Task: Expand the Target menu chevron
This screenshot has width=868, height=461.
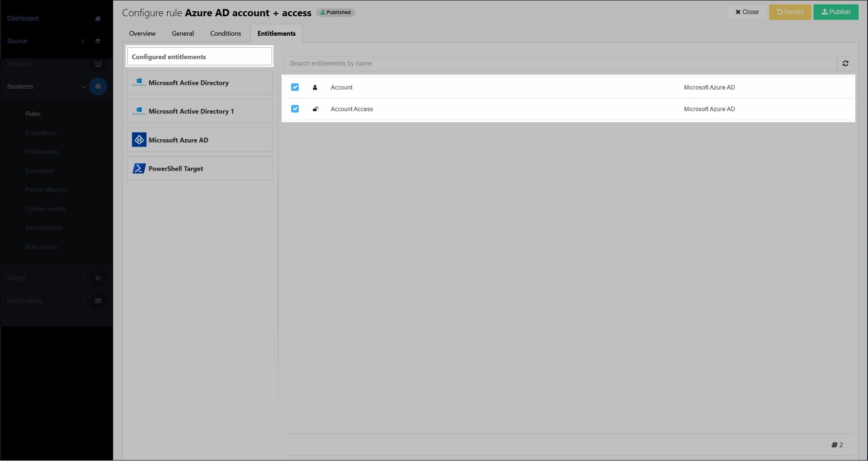Action: pyautogui.click(x=84, y=278)
